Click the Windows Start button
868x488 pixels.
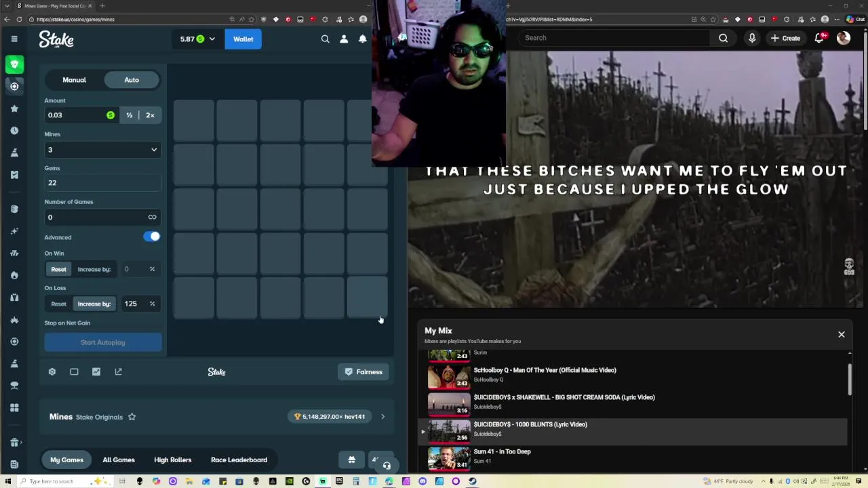[x=7, y=481]
